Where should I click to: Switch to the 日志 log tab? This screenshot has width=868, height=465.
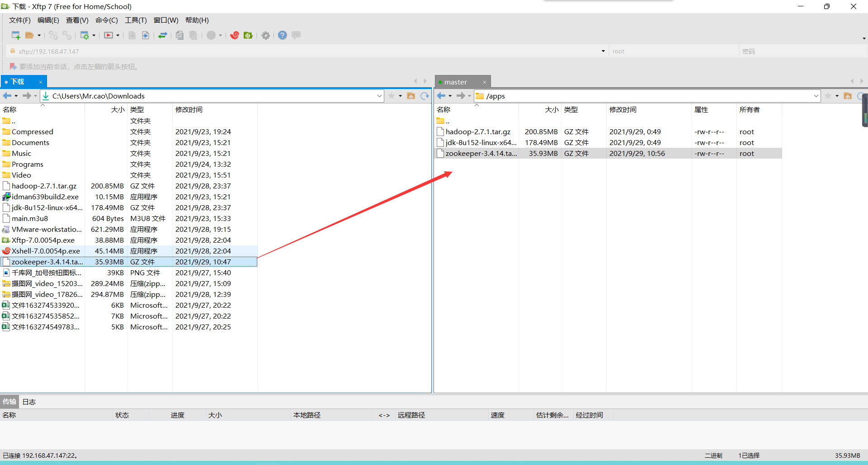tap(29, 402)
